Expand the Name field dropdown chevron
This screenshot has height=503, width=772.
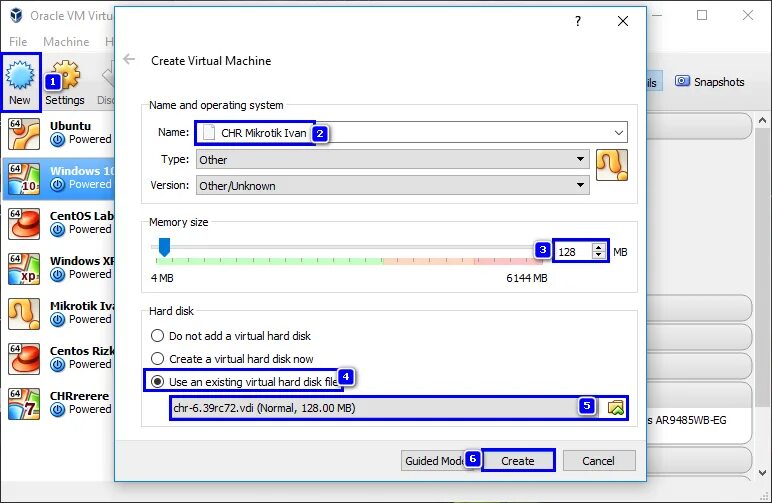point(618,132)
